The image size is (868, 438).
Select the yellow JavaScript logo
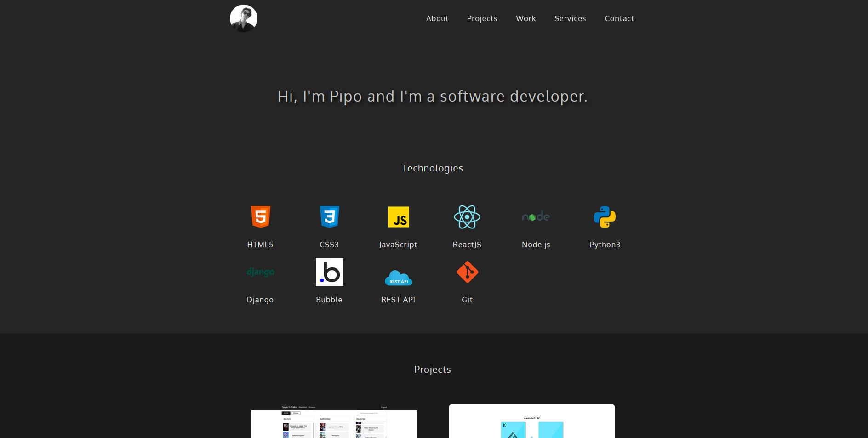398,217
